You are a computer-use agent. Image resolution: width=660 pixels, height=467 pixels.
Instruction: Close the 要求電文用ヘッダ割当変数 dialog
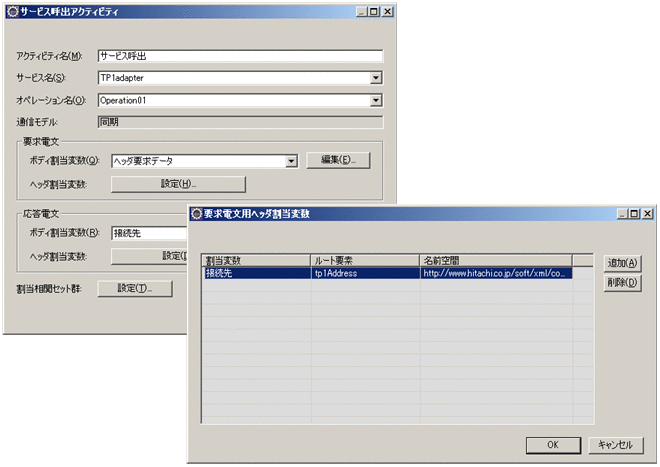point(648,214)
